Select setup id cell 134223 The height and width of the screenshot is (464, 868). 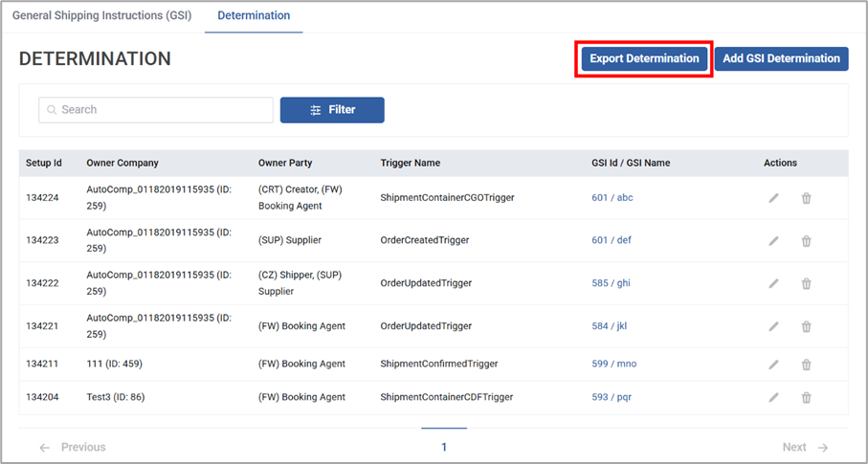[x=42, y=240]
